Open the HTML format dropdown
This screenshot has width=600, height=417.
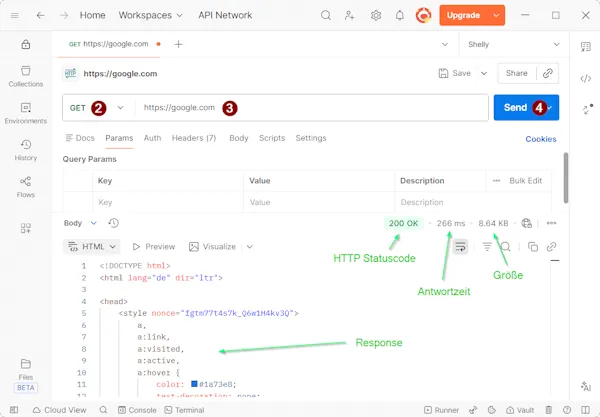(92, 246)
